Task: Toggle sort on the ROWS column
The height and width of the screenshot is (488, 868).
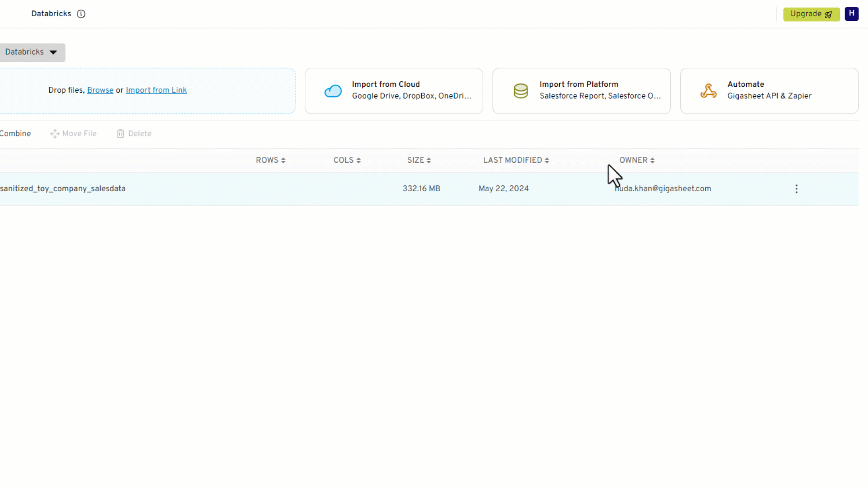Action: 270,160
